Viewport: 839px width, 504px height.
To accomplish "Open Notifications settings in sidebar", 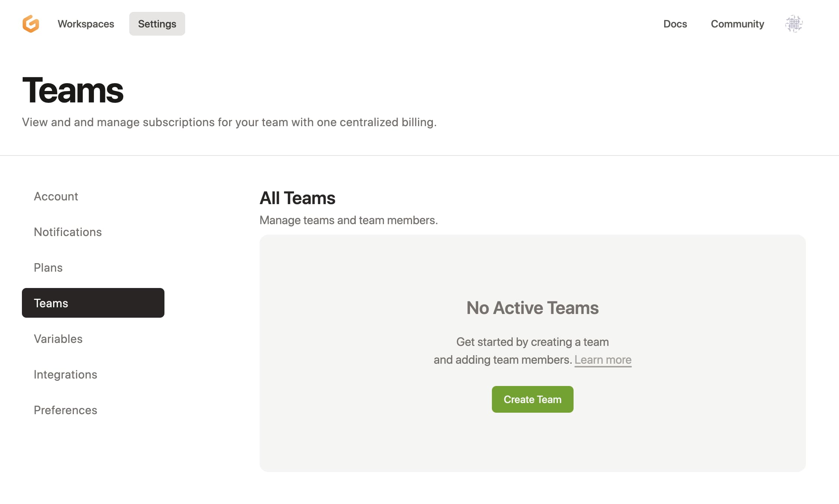I will pos(93,232).
